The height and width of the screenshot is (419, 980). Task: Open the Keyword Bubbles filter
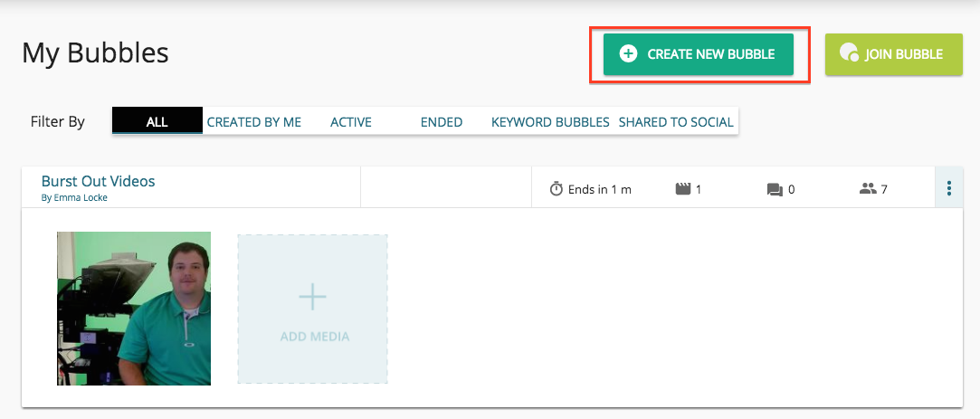coord(550,121)
